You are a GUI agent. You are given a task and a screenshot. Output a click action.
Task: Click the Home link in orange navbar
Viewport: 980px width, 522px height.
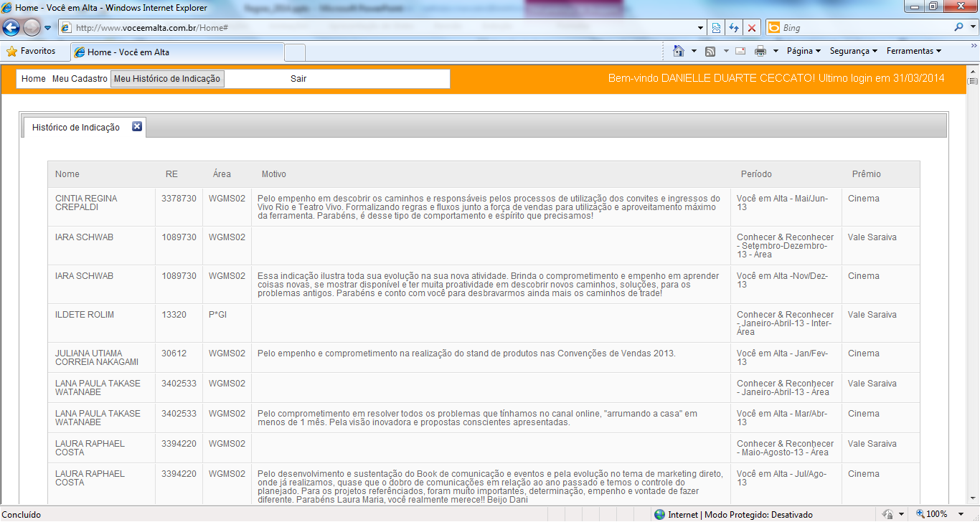[34, 79]
